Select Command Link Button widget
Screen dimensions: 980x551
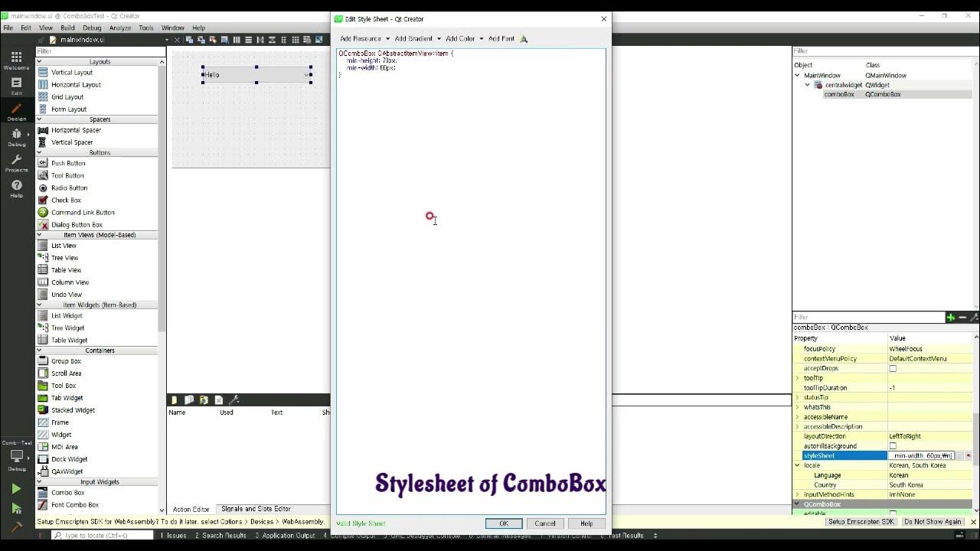[x=83, y=212]
